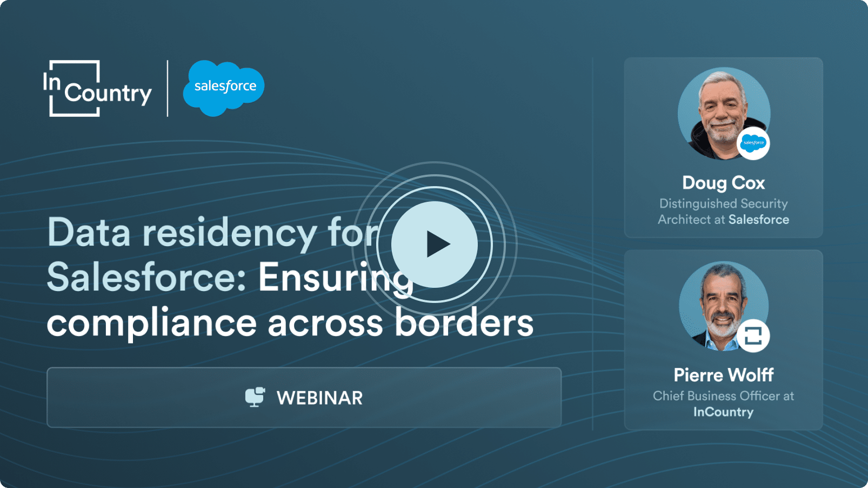
Task: Click Doug Cox's name label
Action: pyautogui.click(x=723, y=183)
